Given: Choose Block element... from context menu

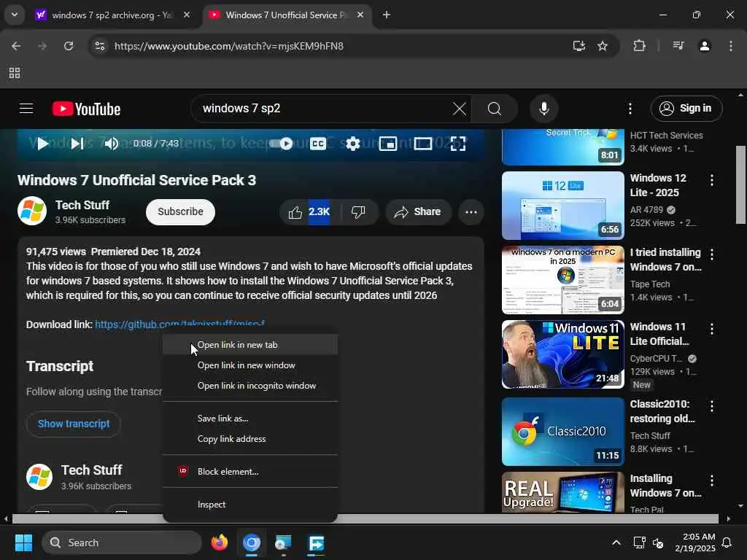Looking at the screenshot, I should 250,472.
